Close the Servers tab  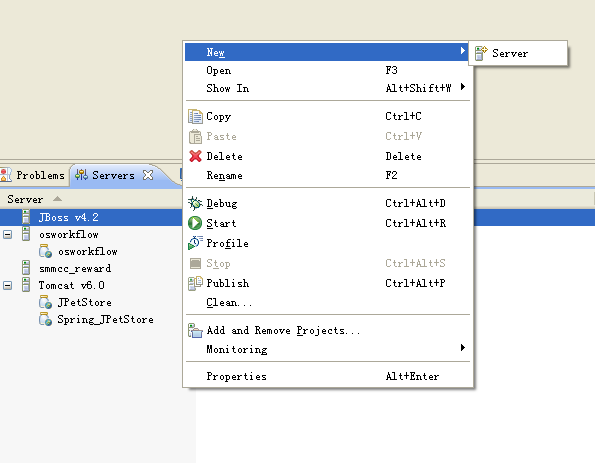(148, 175)
